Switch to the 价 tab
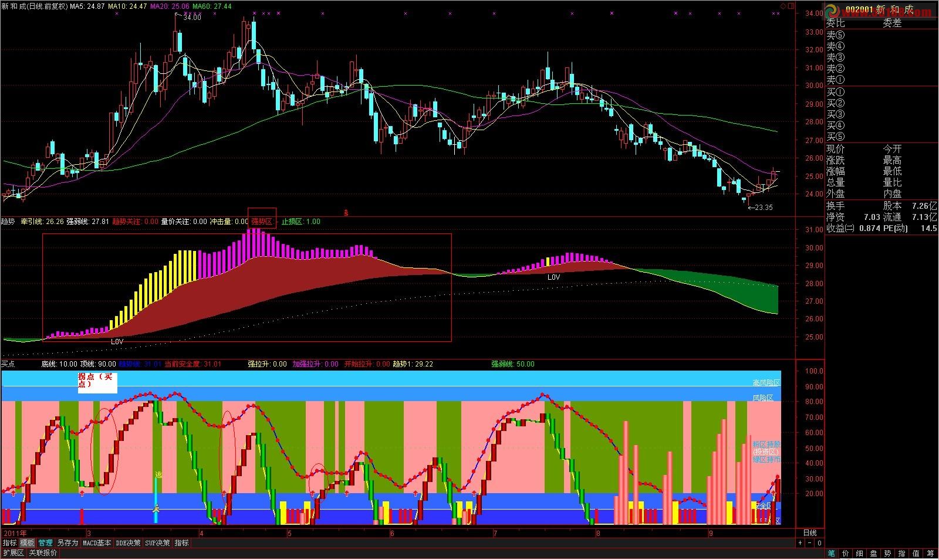 pyautogui.click(x=845, y=553)
